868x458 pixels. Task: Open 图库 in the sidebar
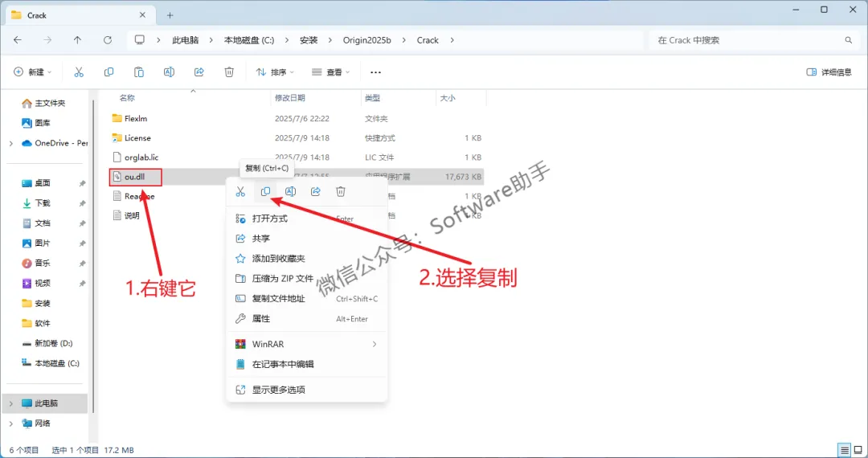(x=35, y=123)
